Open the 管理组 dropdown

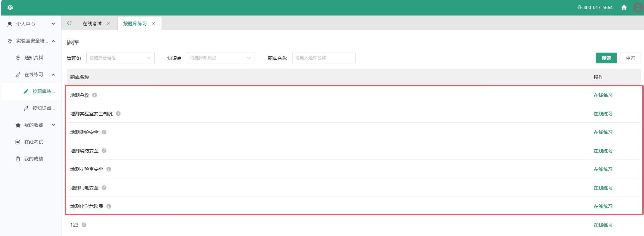tap(120, 58)
